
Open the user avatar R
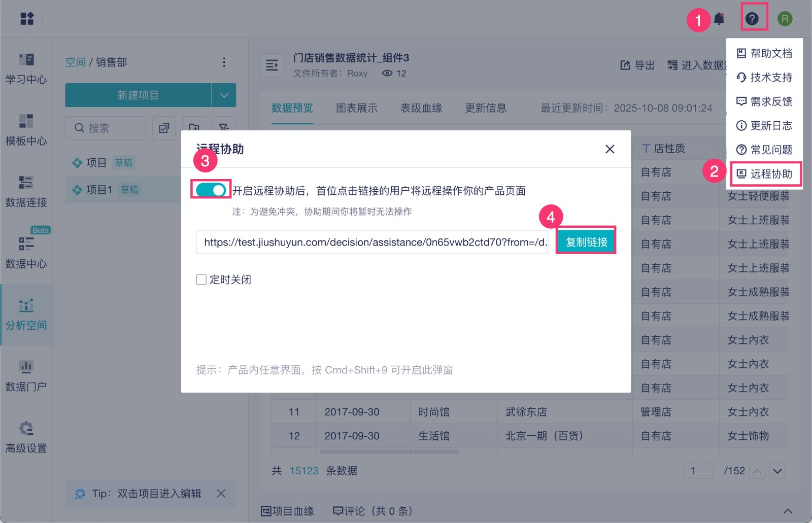tap(785, 19)
